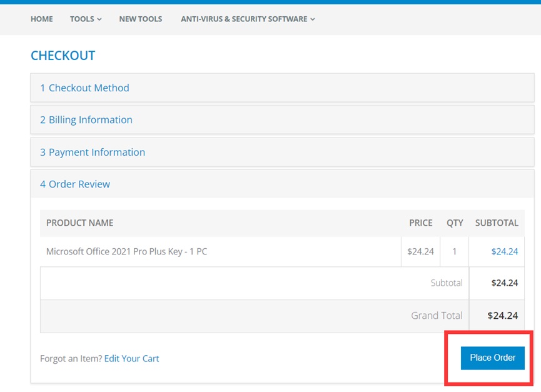Click the QTY column header
541x392 pixels.
coord(455,223)
